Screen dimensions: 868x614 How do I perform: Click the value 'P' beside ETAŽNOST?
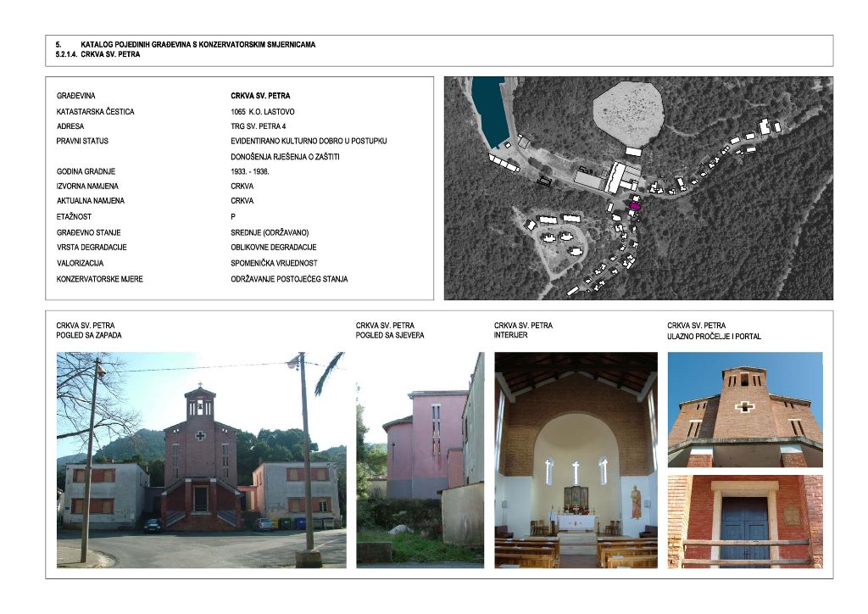233,216
